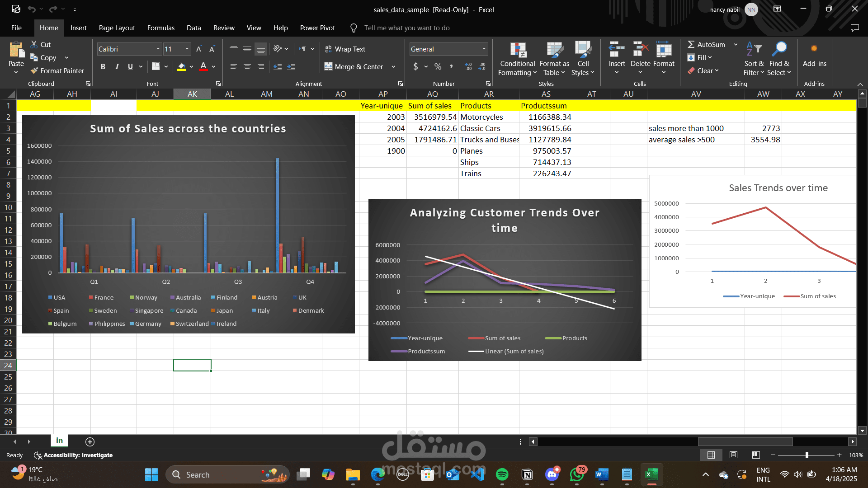Open the Cell Styles gallery

click(x=583, y=59)
